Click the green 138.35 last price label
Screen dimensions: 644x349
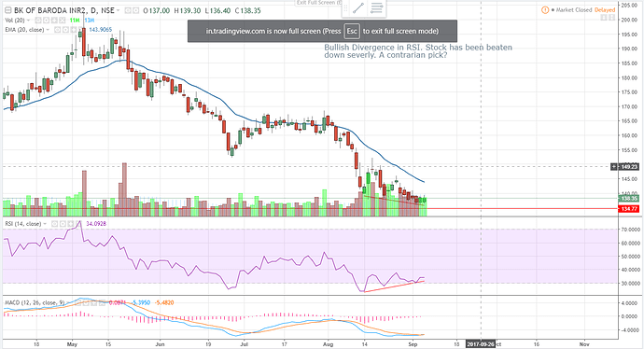[x=629, y=199]
